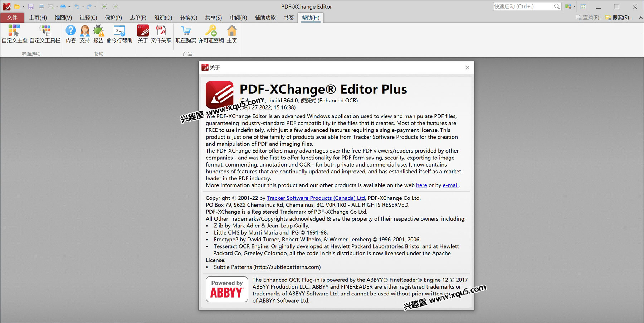Click the PDF-XChange app icon in title bar

tap(6, 6)
